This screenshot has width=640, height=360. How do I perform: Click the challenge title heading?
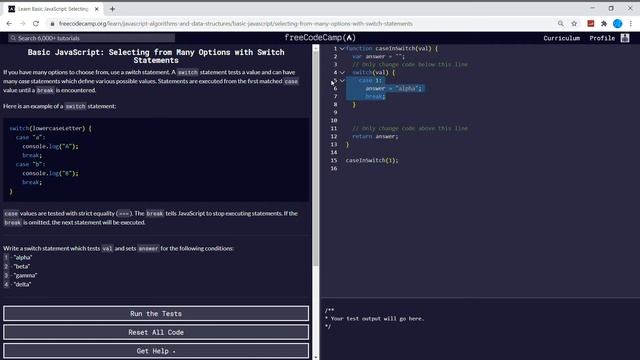(156, 56)
